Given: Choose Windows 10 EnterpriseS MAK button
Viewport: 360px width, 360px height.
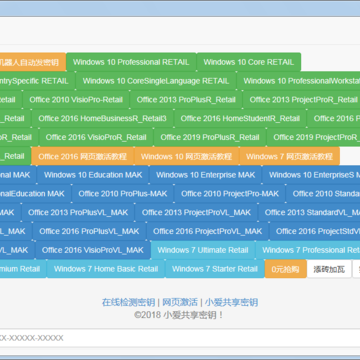Looking at the screenshot, I should 311,175.
